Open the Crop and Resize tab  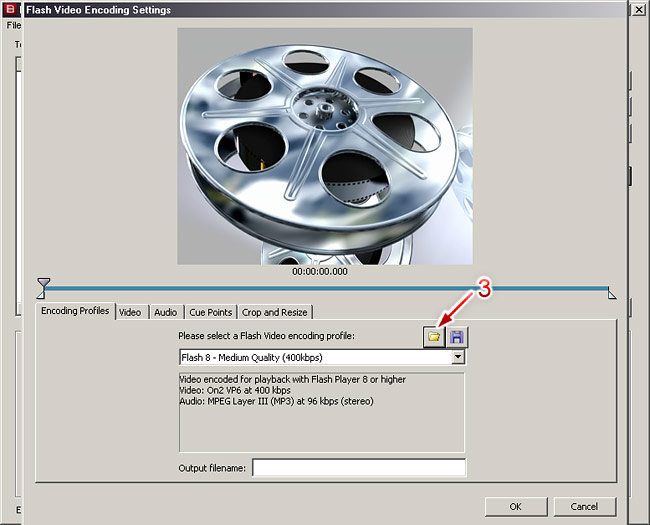[275, 312]
